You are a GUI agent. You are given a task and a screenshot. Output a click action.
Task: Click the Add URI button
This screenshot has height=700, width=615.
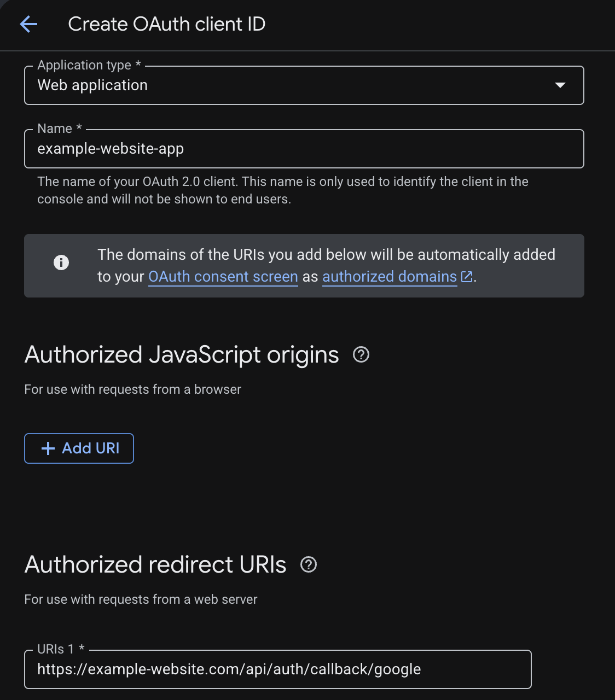[79, 448]
